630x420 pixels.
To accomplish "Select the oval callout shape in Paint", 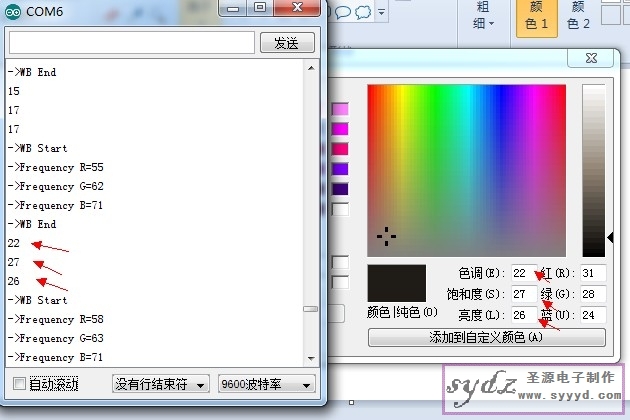I will pyautogui.click(x=342, y=12).
